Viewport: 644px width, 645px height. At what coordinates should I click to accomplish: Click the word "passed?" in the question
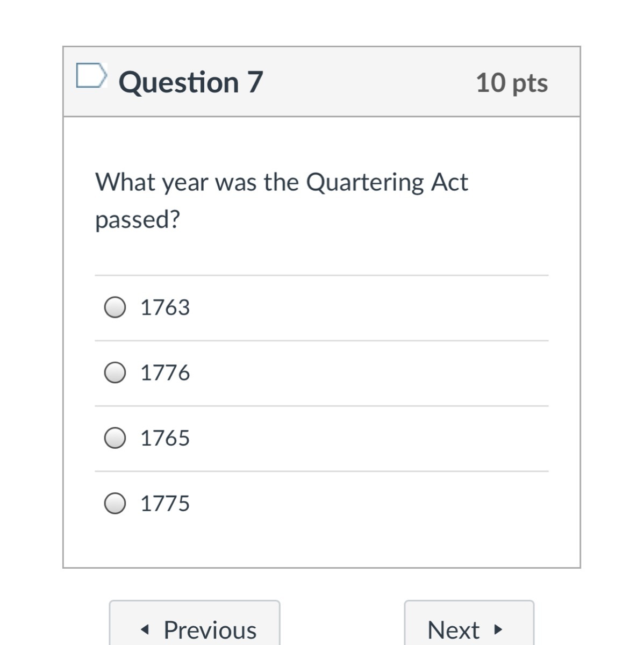point(138,219)
